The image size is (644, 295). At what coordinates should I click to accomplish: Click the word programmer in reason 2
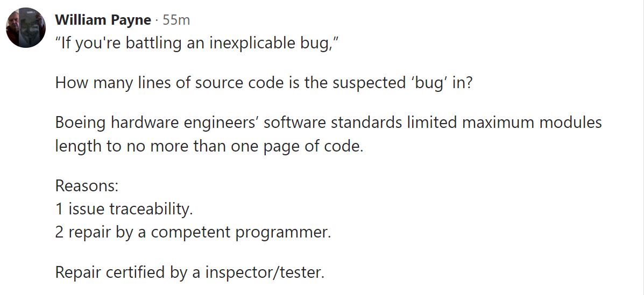coord(283,233)
